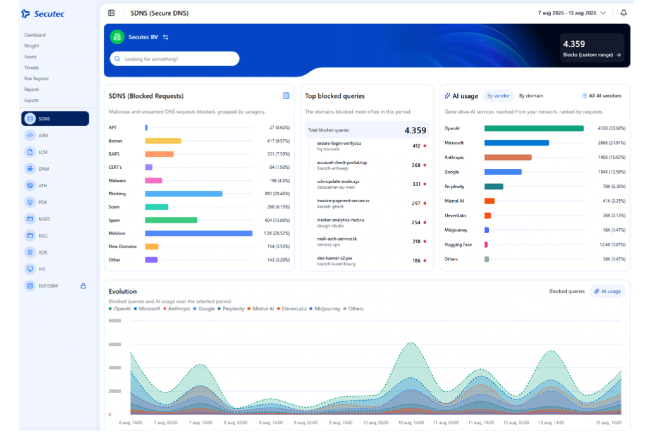Click red dot next to 368 query
650x433 pixels.
tap(425, 165)
